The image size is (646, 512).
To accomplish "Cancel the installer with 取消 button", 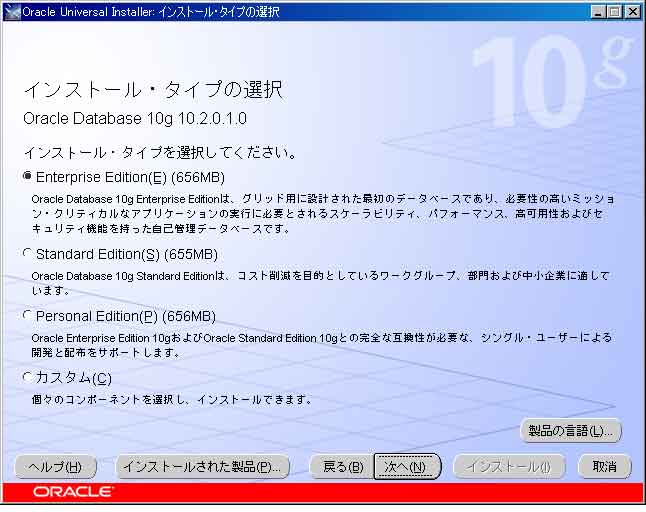I will tap(604, 467).
